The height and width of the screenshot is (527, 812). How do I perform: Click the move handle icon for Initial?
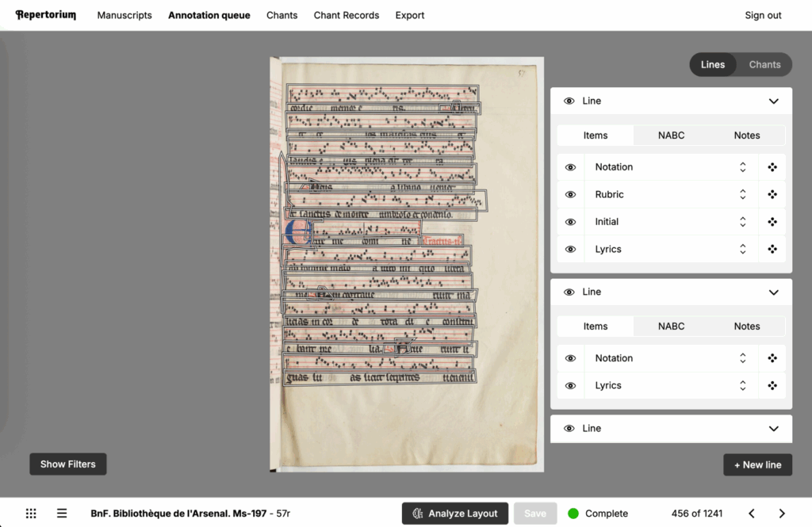[772, 222]
